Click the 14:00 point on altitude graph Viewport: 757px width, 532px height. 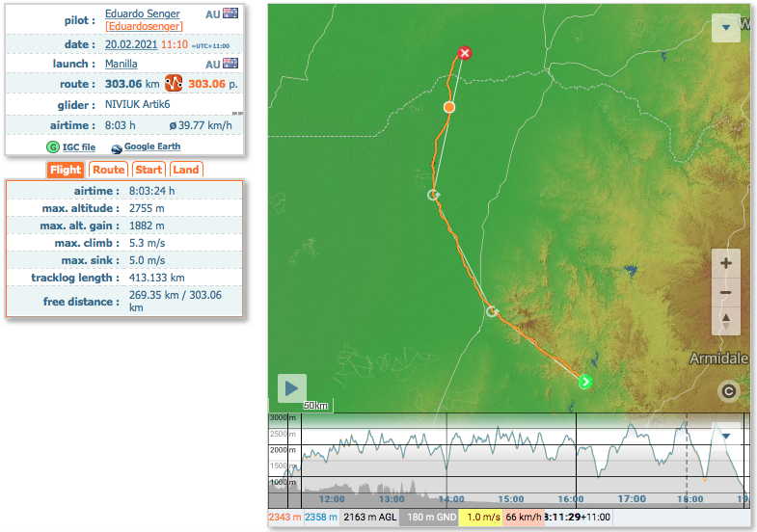pyautogui.click(x=450, y=463)
